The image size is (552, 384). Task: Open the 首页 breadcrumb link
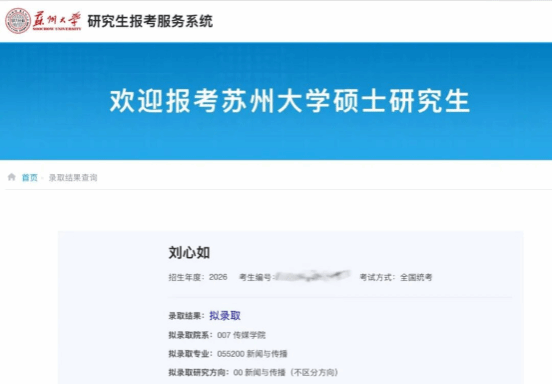[30, 177]
